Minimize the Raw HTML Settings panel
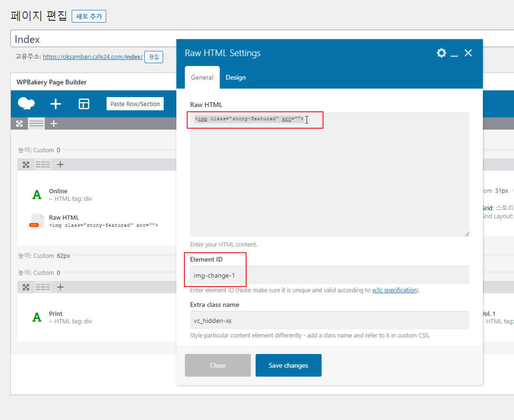 click(x=454, y=56)
